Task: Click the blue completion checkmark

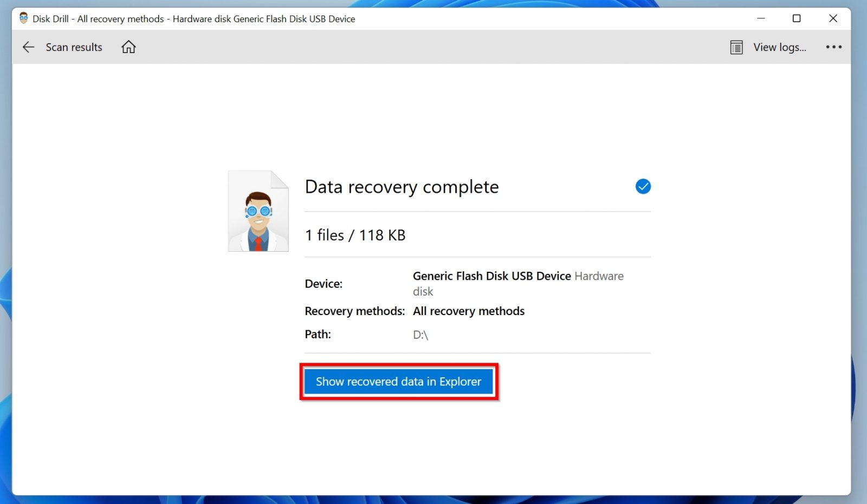Action: click(643, 186)
